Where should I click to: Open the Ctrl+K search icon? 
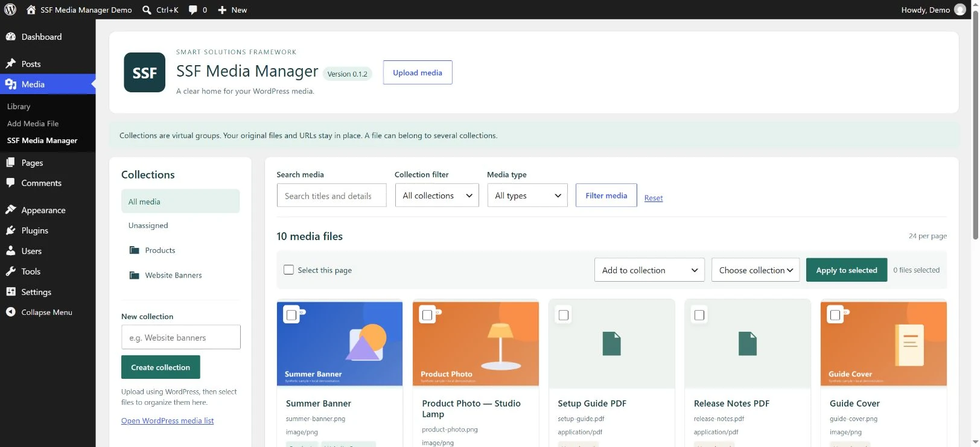(x=147, y=10)
